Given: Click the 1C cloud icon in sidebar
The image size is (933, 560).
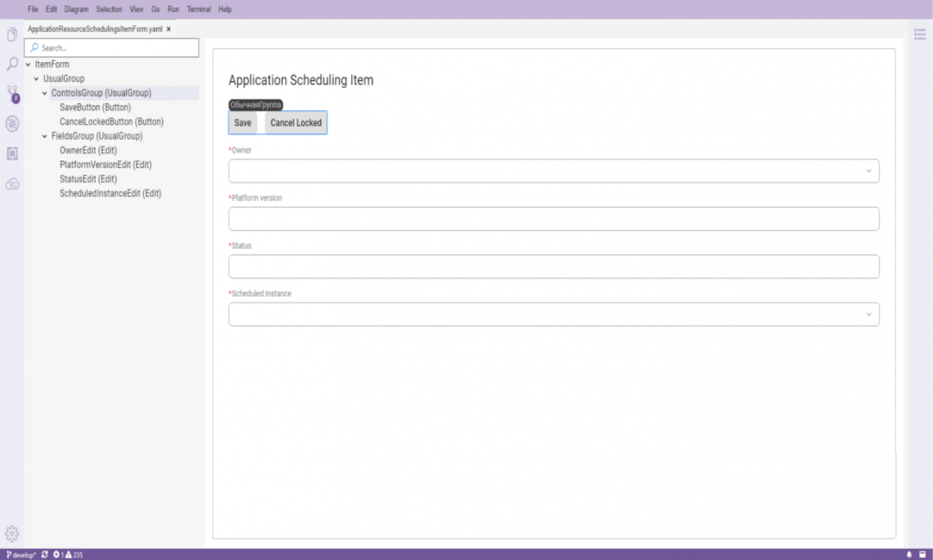Looking at the screenshot, I should [13, 183].
